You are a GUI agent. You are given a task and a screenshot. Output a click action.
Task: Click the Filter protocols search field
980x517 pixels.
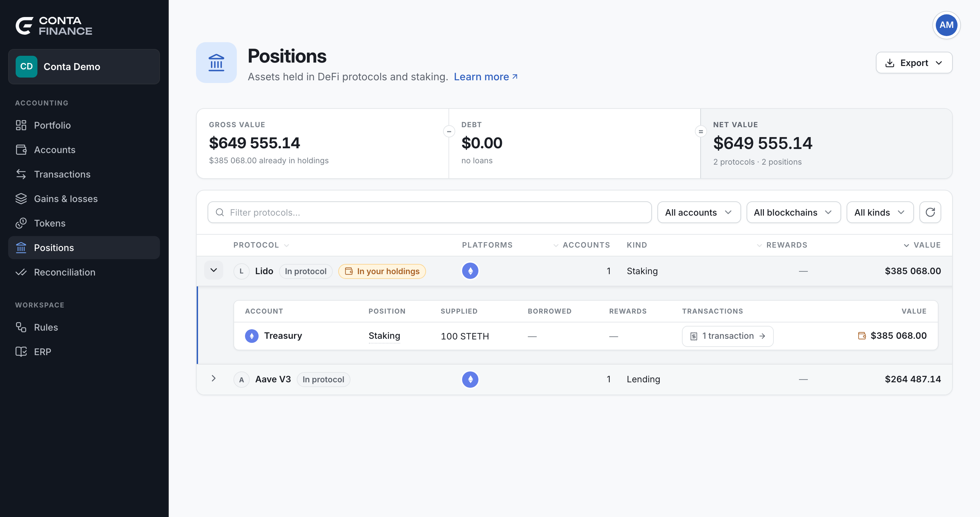click(x=429, y=212)
